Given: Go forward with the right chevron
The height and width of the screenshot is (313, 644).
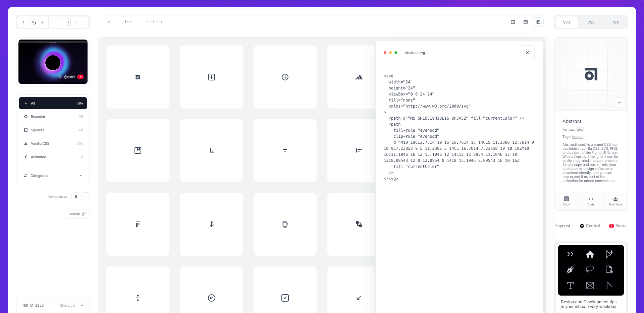Looking at the screenshot, I should (x=42, y=22).
